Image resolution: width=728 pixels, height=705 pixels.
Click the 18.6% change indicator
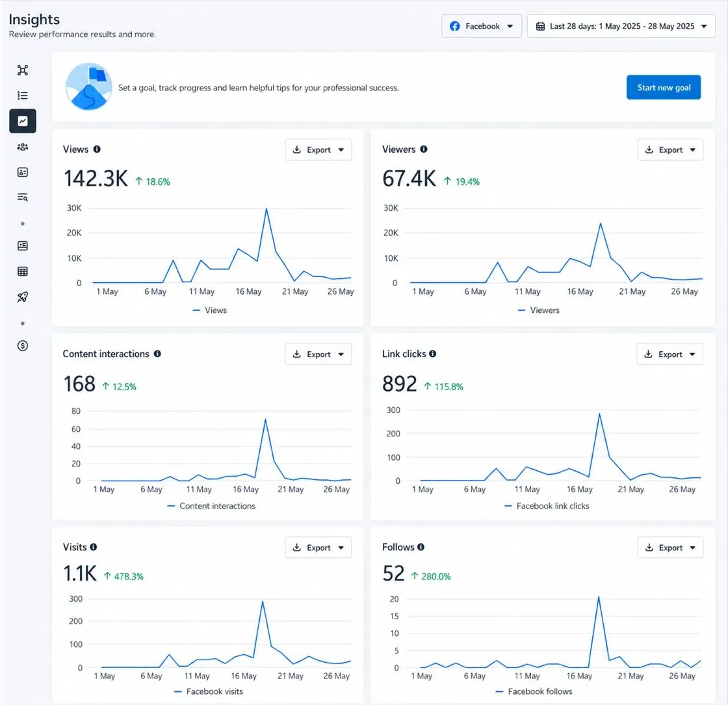tap(153, 181)
